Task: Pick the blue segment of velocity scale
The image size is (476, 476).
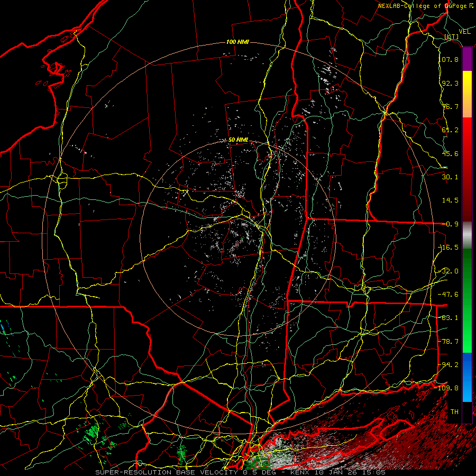Action: point(467,377)
